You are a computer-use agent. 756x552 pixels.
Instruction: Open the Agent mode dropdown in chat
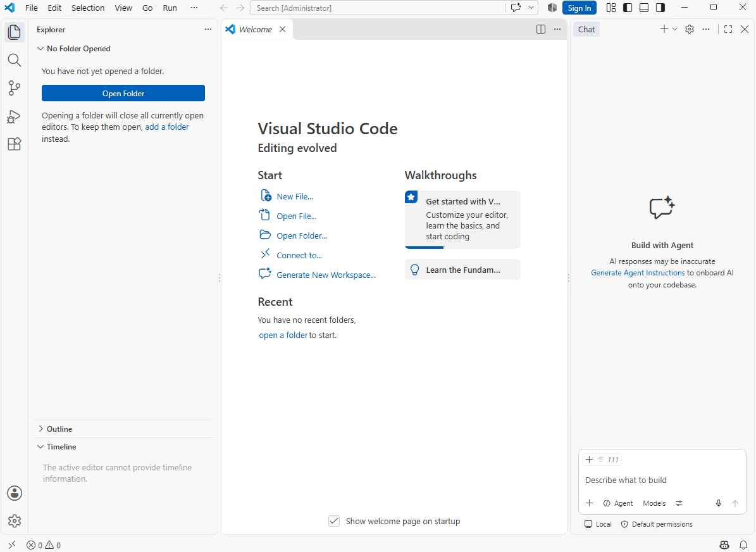(617, 503)
